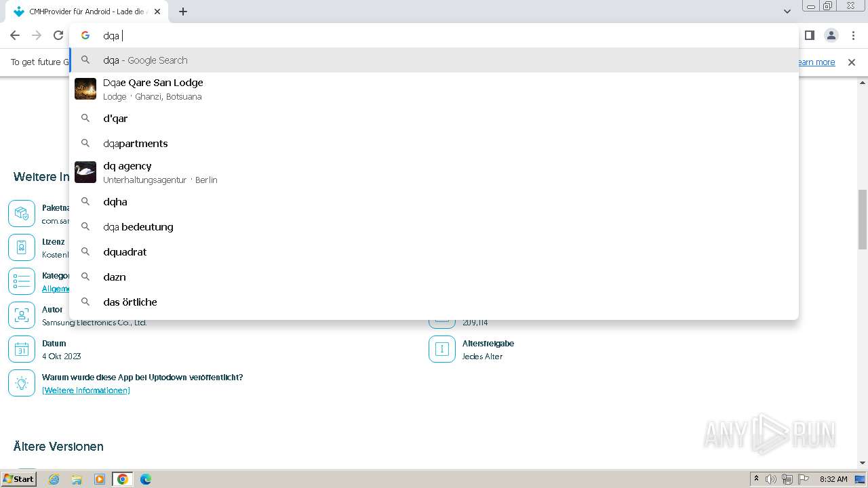Image resolution: width=868 pixels, height=488 pixels.
Task: Open the network tray icon
Action: [x=787, y=479]
